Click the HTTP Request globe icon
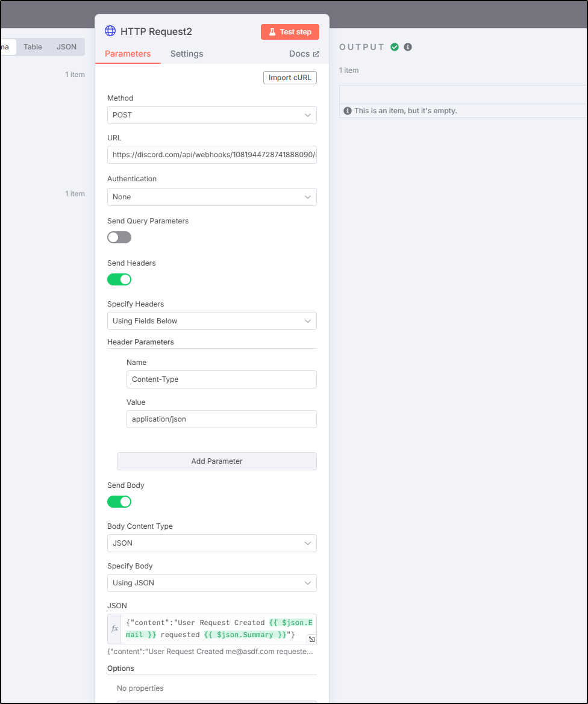The image size is (588, 704). point(110,31)
